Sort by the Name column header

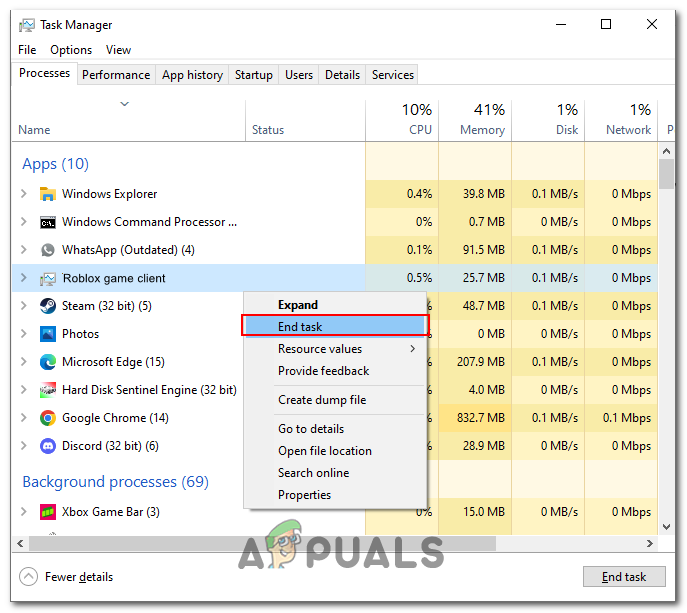128,121
